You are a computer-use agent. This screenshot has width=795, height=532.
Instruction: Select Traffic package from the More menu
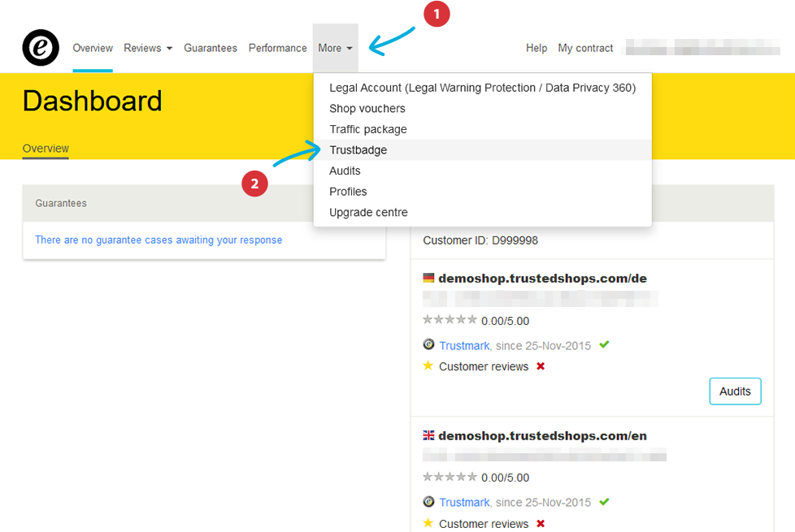click(x=482, y=129)
